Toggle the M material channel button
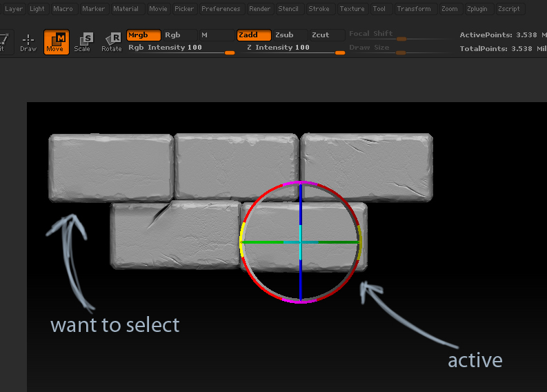The height and width of the screenshot is (392, 547). click(217, 35)
